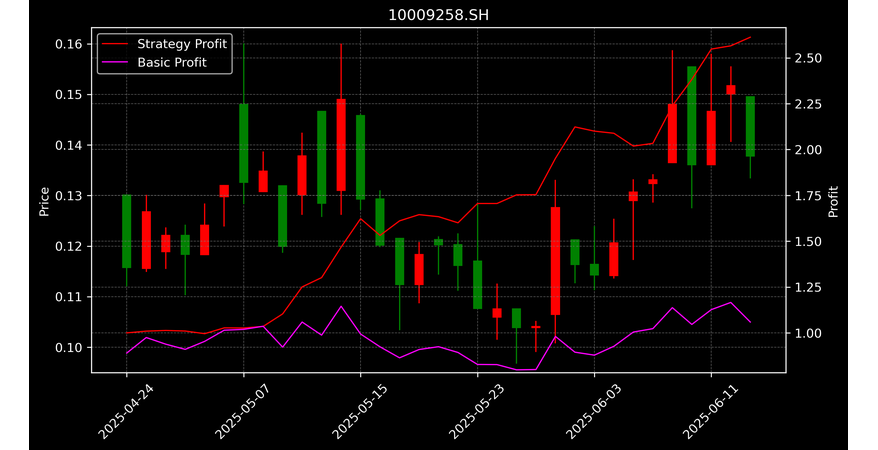
Task: Click the 0.16 price axis value
Action: click(69, 44)
